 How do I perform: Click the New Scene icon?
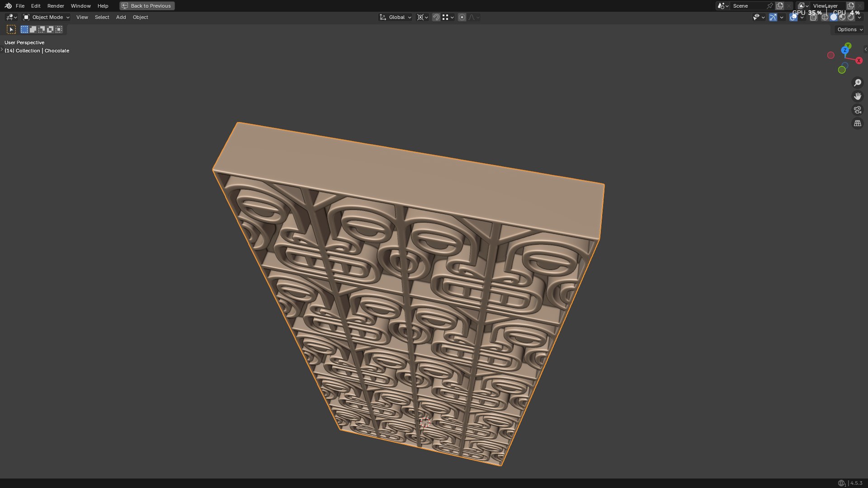[x=780, y=6]
